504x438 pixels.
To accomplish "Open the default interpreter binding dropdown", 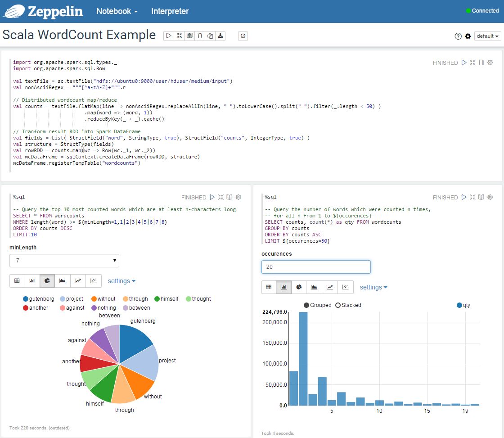I will pos(487,36).
